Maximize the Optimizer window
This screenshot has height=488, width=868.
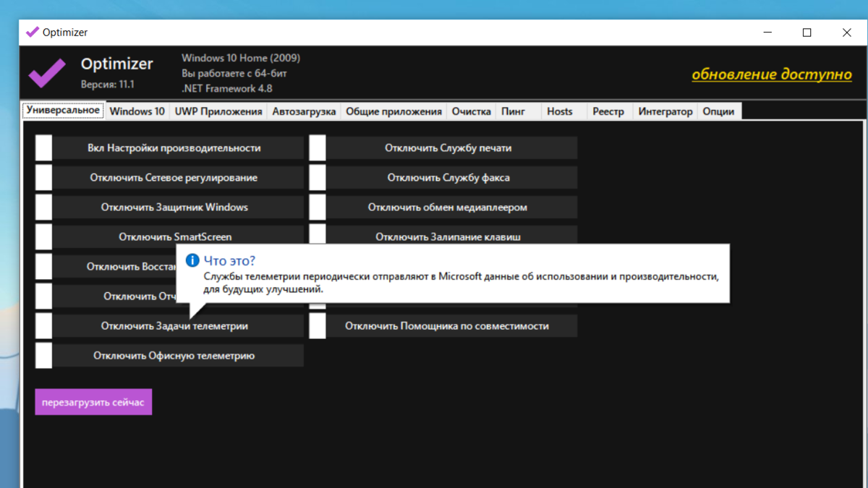tap(807, 33)
